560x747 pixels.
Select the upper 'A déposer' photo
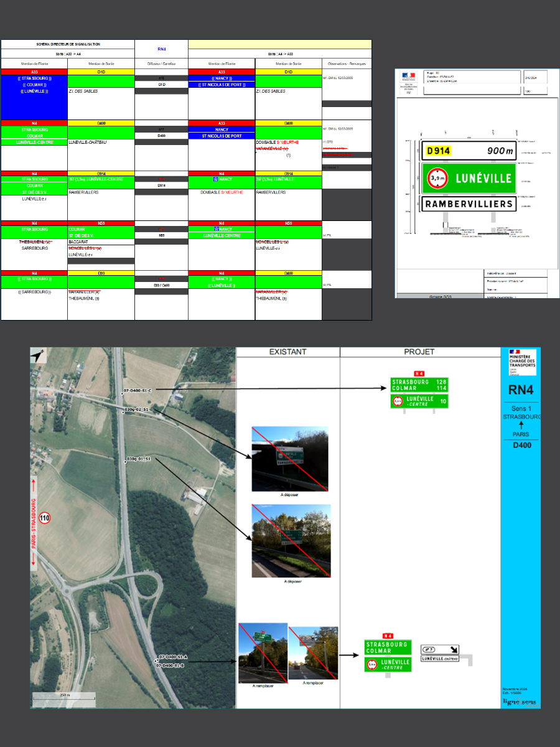[x=289, y=459]
